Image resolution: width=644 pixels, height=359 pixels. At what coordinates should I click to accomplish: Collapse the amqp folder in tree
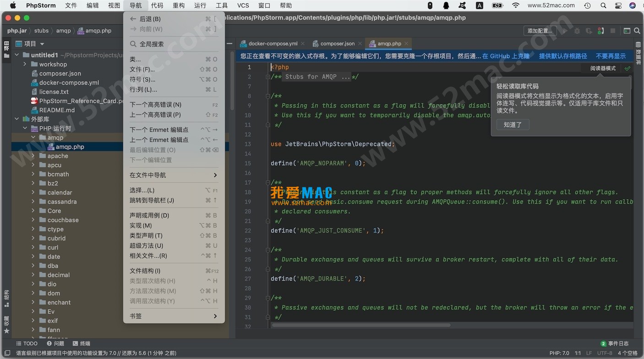click(33, 138)
